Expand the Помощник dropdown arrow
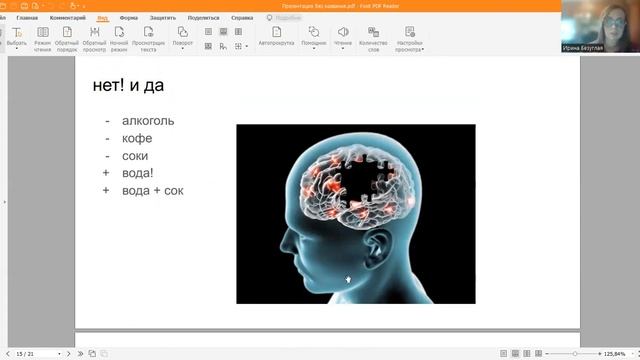The width and height of the screenshot is (640, 360). pyautogui.click(x=314, y=49)
